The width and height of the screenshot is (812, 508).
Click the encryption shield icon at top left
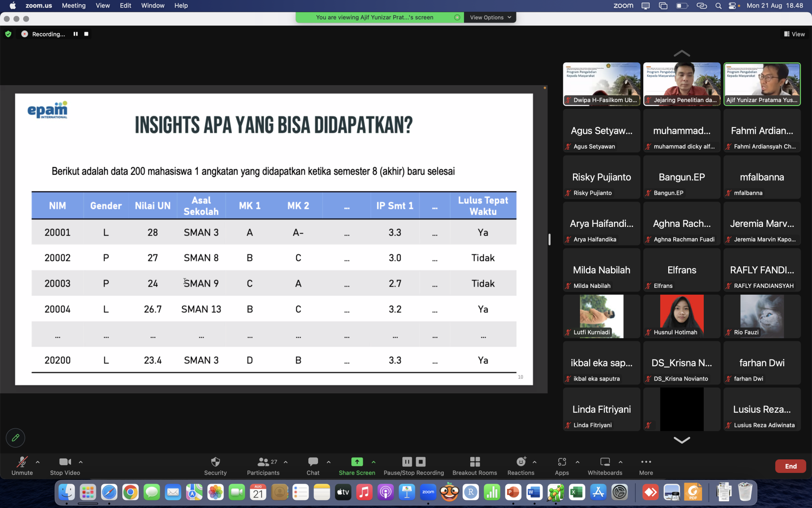coord(8,34)
